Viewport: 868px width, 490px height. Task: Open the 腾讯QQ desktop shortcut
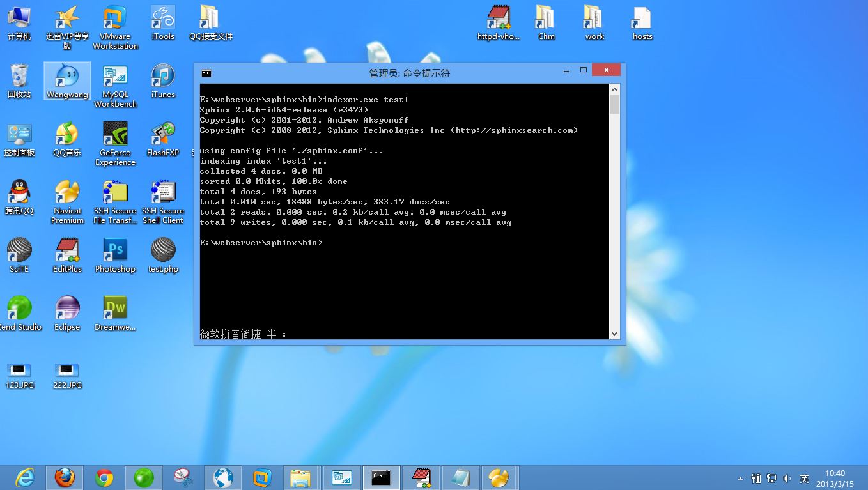pyautogui.click(x=19, y=197)
